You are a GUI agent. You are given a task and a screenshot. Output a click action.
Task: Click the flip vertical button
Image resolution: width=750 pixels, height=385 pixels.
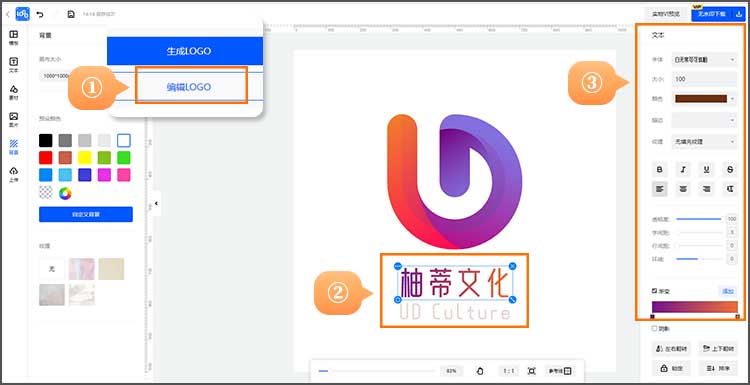[x=718, y=349]
